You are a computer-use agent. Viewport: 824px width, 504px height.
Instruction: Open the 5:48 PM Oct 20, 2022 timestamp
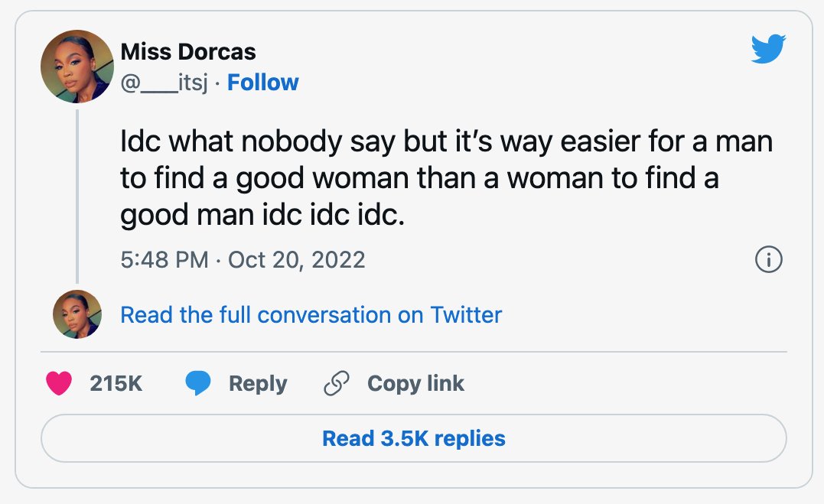(x=243, y=259)
